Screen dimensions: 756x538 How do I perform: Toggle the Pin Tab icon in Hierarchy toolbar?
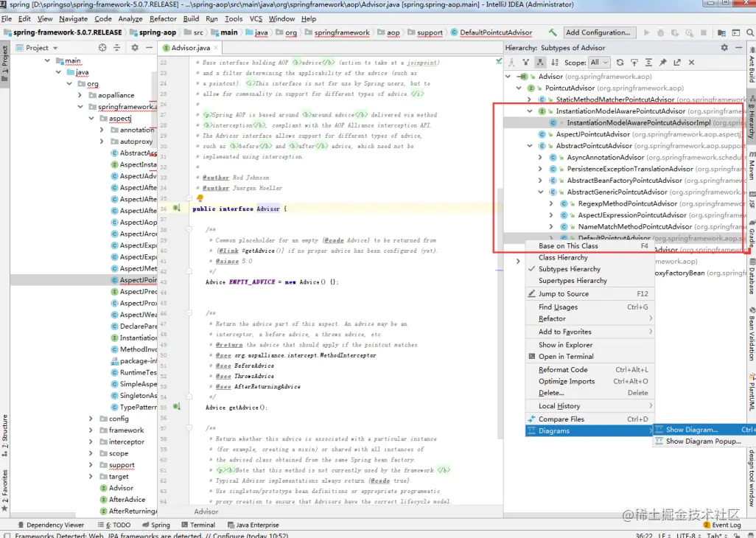point(663,62)
